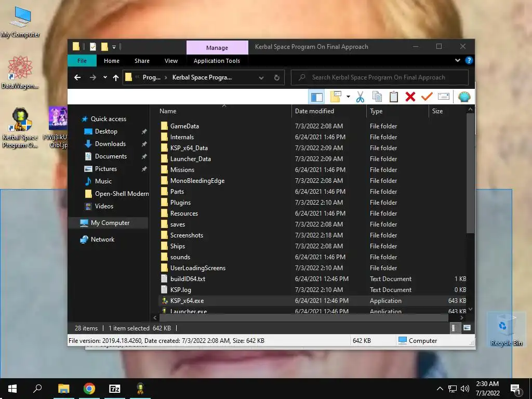Click the New folder icon in title bar
The image size is (532, 399).
coord(104,47)
